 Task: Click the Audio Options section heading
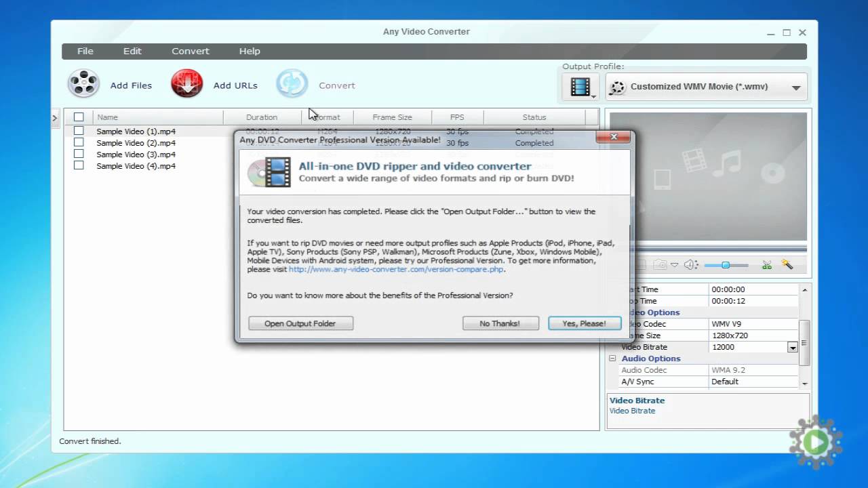pos(651,359)
